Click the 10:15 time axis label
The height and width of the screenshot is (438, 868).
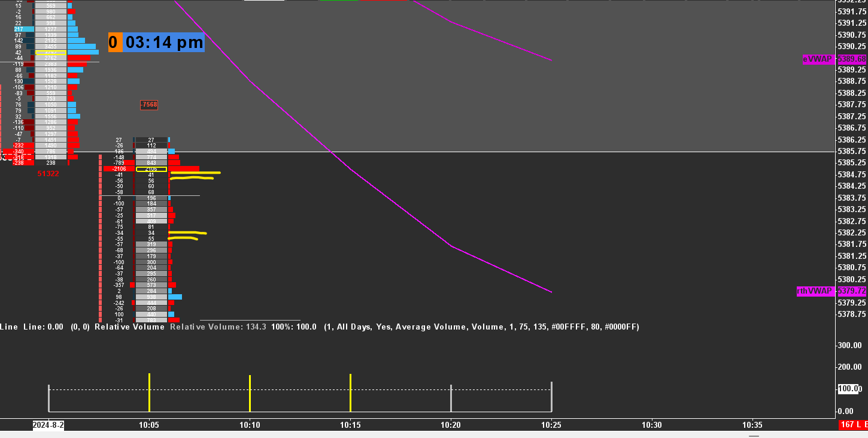(x=350, y=425)
